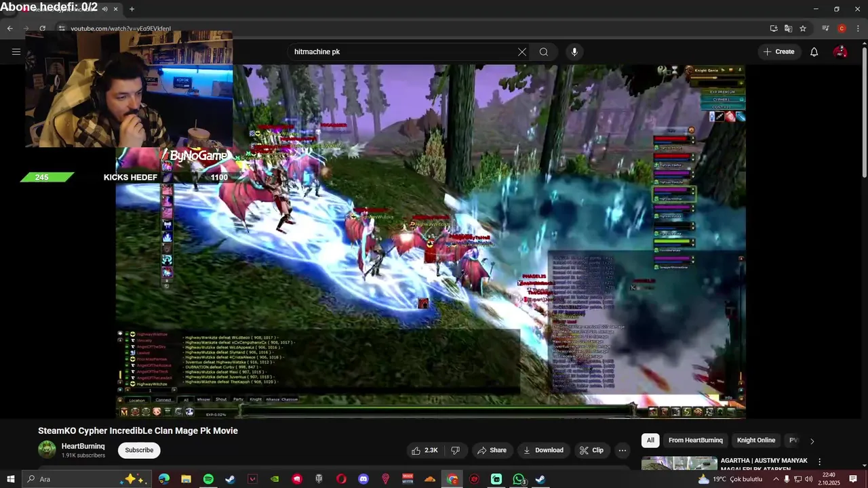Open NVIDIA app from the taskbar
The image size is (868, 488).
click(275, 479)
